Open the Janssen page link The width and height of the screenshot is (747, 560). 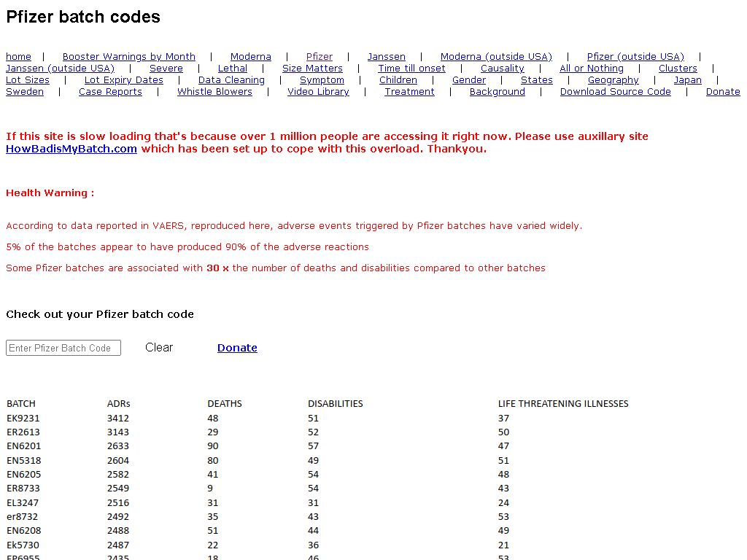[x=387, y=57]
